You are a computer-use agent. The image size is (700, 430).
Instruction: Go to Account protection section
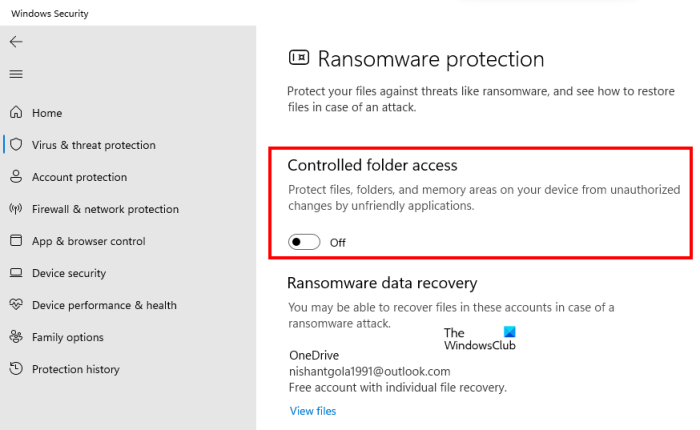(x=80, y=177)
